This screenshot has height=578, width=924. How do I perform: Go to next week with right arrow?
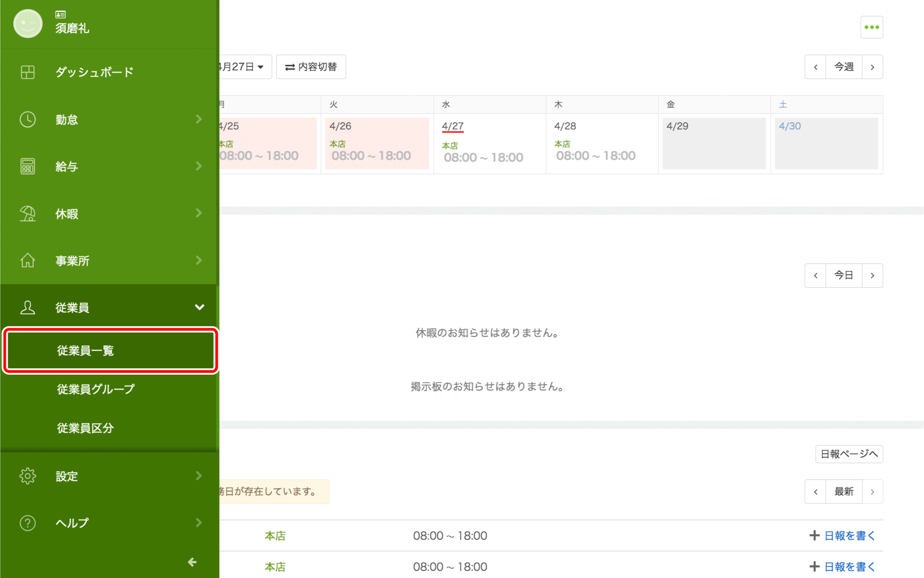point(872,67)
